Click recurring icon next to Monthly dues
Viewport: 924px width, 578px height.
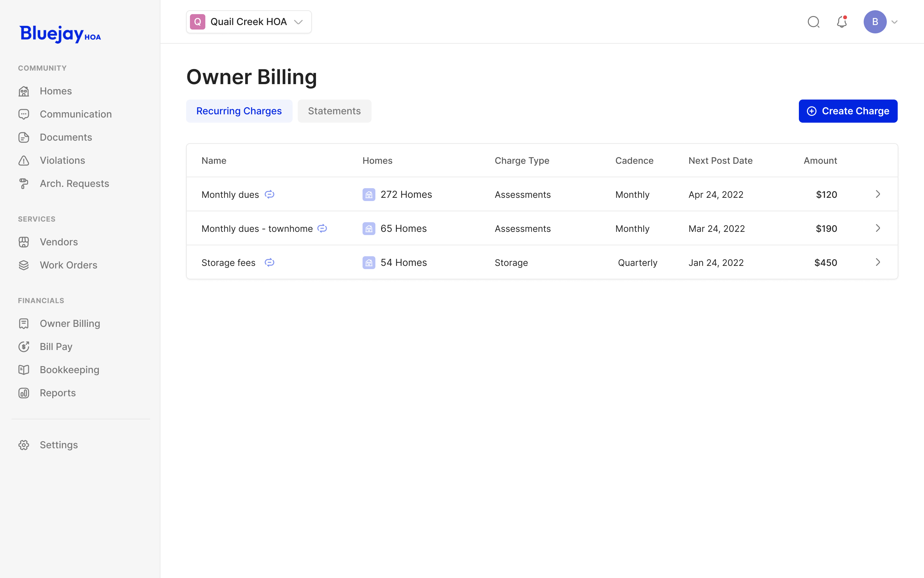(269, 194)
